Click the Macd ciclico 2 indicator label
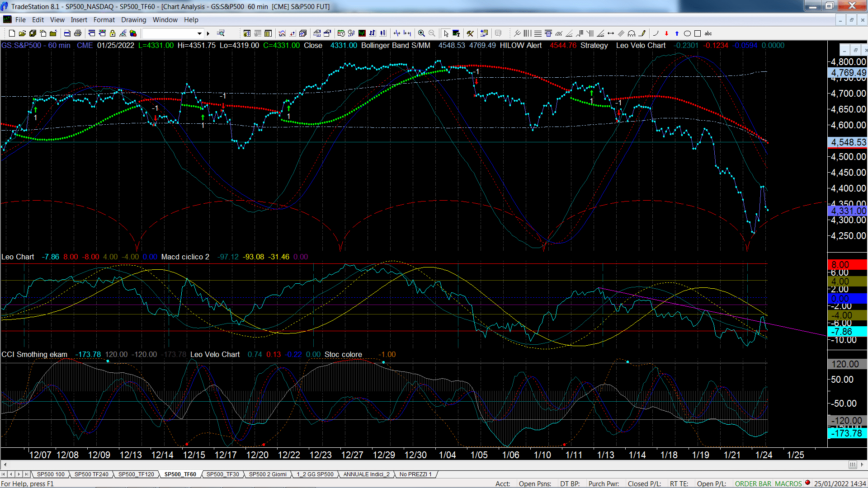 185,257
